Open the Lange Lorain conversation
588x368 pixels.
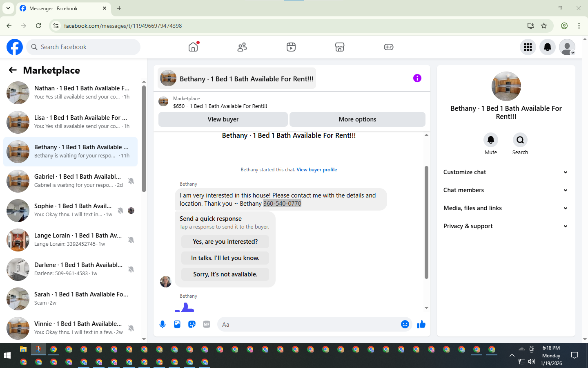tap(70, 240)
